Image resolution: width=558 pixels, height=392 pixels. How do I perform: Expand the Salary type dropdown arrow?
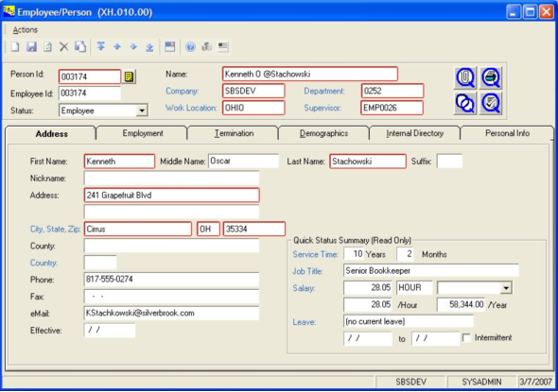point(506,287)
